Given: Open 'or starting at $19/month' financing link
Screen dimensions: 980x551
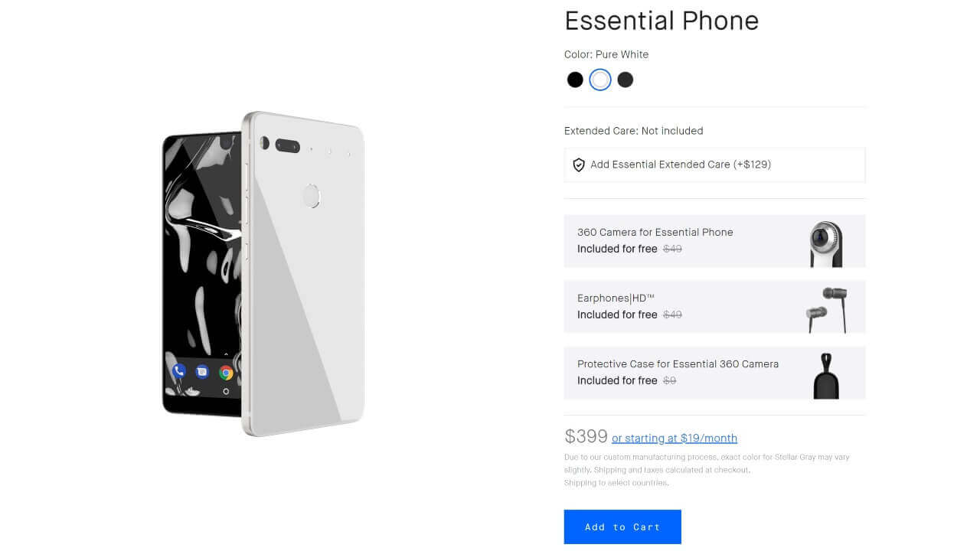Looking at the screenshot, I should [x=675, y=439].
